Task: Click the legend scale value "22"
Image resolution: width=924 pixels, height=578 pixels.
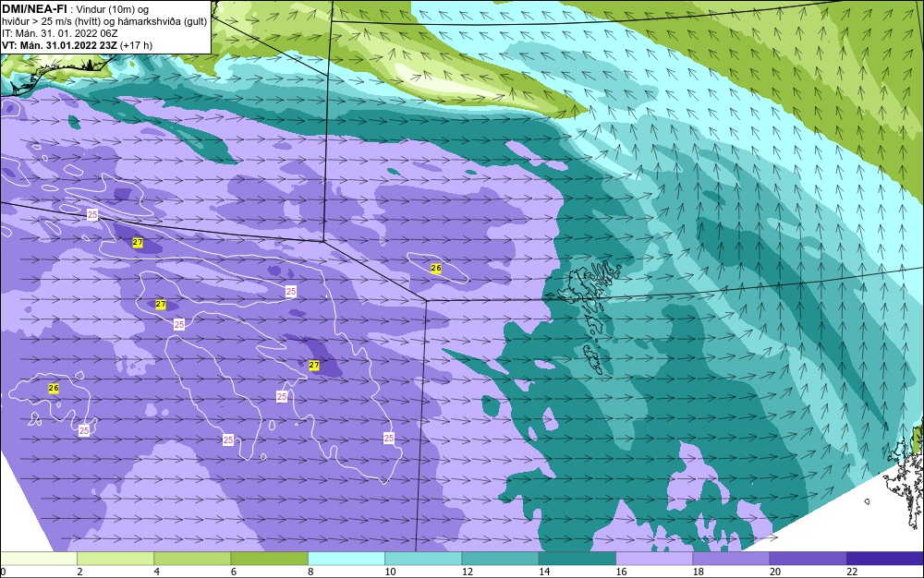Action: click(x=852, y=572)
